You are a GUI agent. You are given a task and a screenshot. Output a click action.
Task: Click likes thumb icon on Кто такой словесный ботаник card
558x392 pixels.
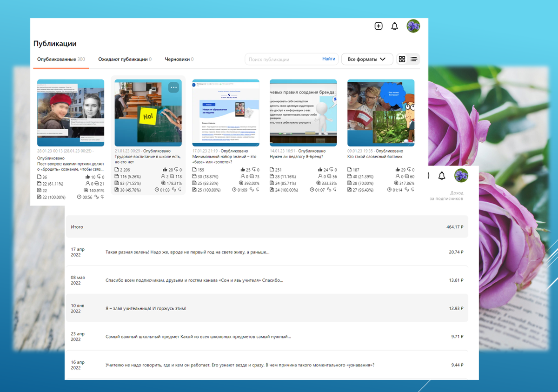tap(398, 170)
